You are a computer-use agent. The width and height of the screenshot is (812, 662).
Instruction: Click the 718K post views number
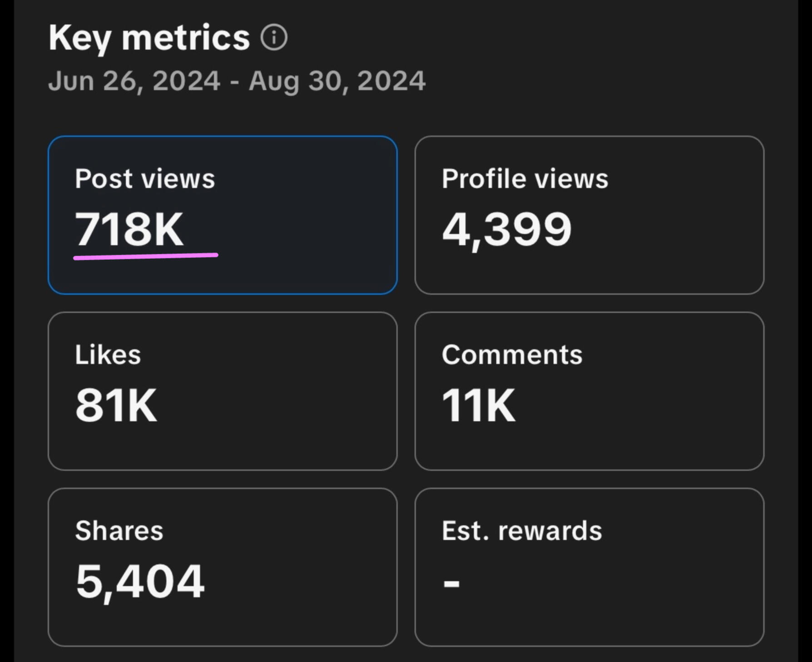129,229
